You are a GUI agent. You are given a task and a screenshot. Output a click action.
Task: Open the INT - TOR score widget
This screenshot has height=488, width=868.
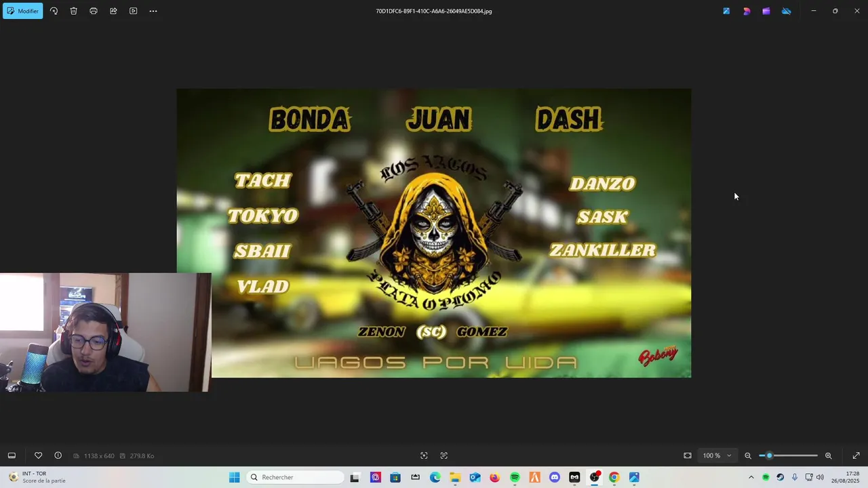pyautogui.click(x=37, y=477)
